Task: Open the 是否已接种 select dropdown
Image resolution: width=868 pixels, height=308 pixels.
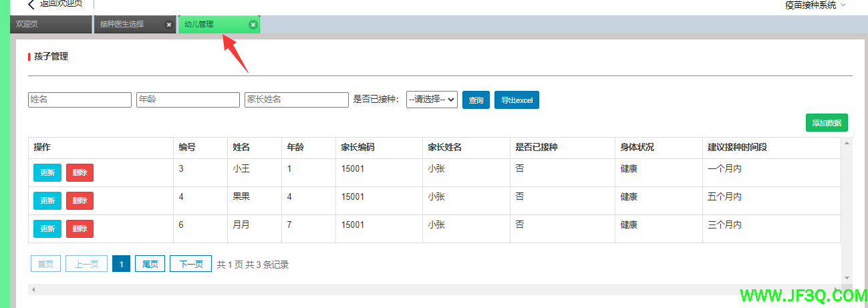Action: 432,100
